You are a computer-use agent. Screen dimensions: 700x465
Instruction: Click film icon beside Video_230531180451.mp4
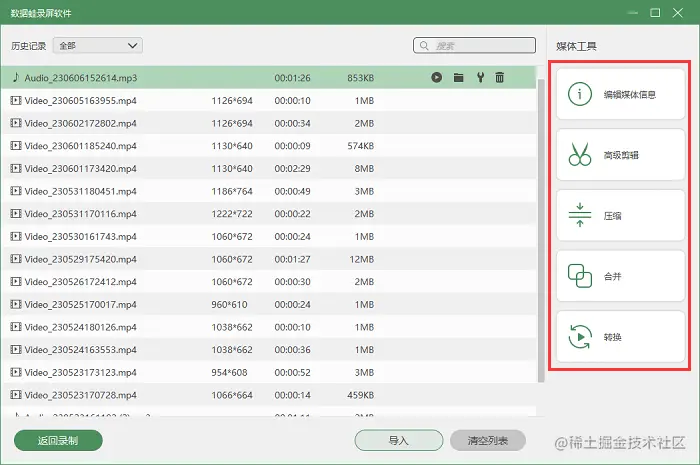coord(16,191)
